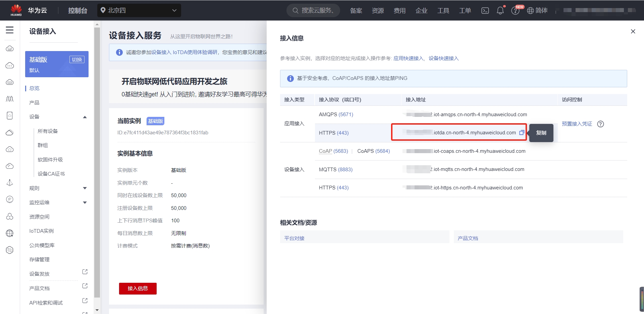Viewport: 644px width, 314px height.
Task: Copy the iotda HTTPS access address
Action: pos(522,132)
